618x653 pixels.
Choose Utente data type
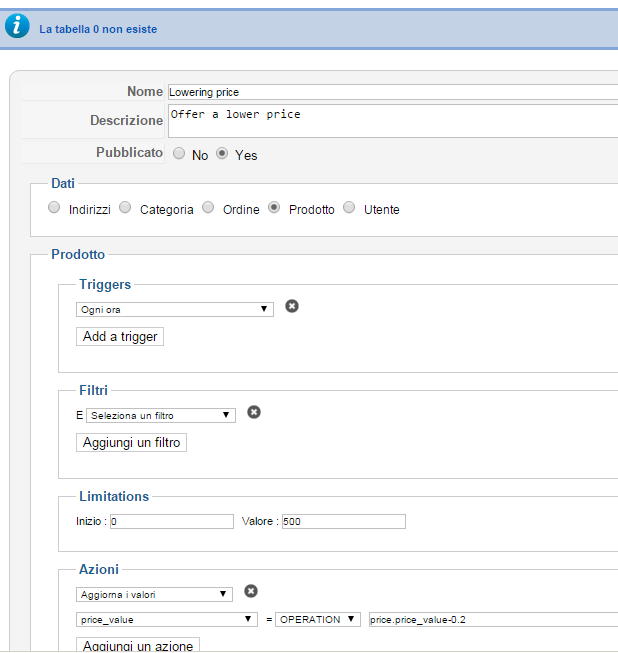click(x=349, y=207)
